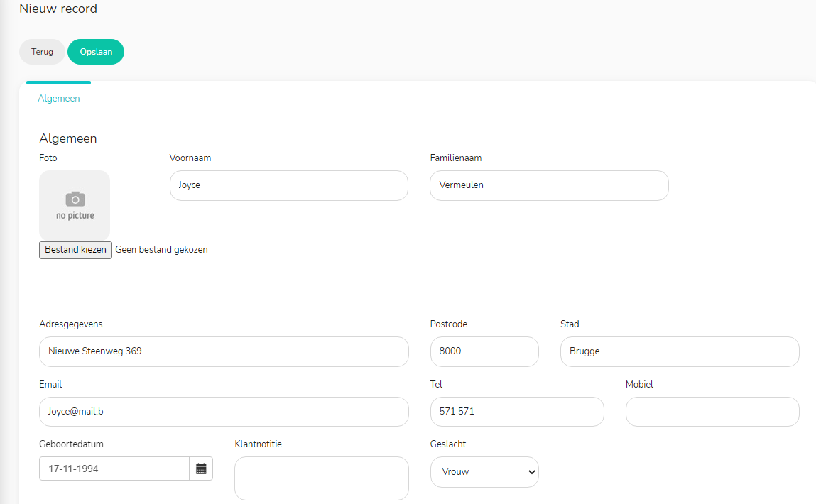Click the Tel field with 571 571
This screenshot has width=816, height=504.
517,412
